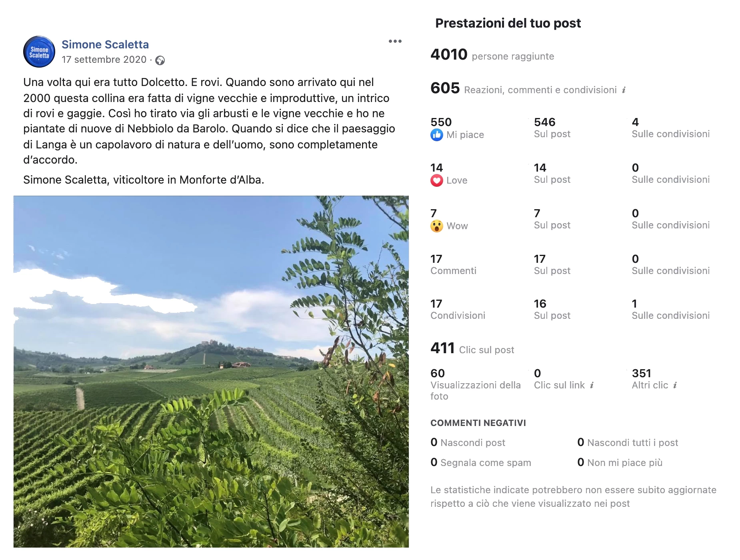740x560 pixels.
Task: Open the Simone Scaletta page name link
Action: click(x=105, y=44)
